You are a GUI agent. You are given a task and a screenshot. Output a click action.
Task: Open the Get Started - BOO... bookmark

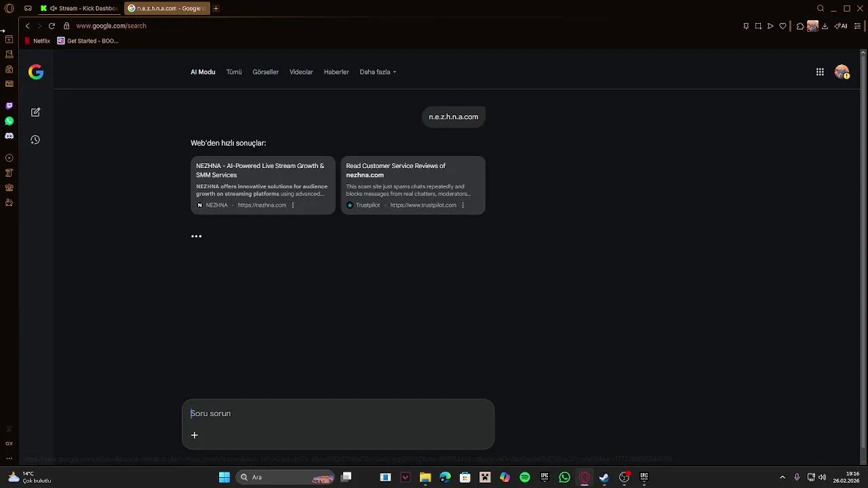click(87, 41)
